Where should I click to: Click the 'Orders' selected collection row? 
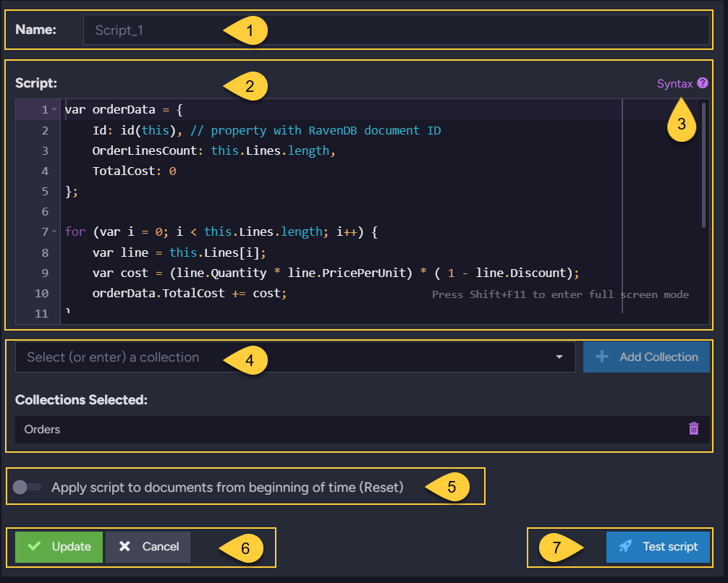point(362,430)
